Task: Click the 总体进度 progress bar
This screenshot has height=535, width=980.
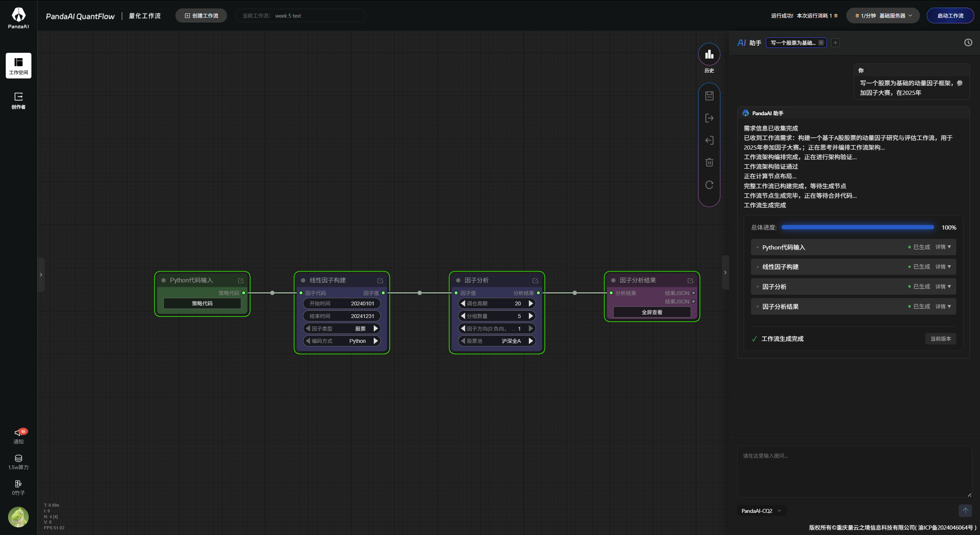Action: tap(857, 227)
